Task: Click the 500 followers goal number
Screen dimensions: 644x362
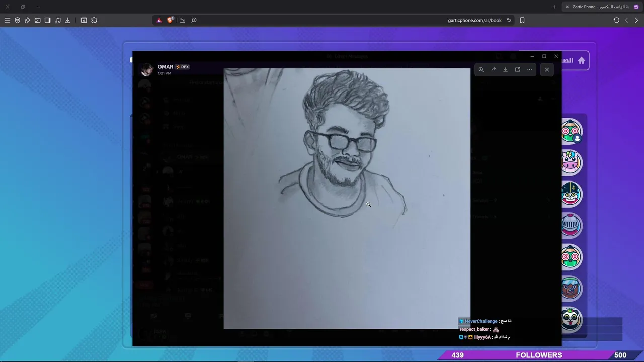Action: click(x=620, y=355)
